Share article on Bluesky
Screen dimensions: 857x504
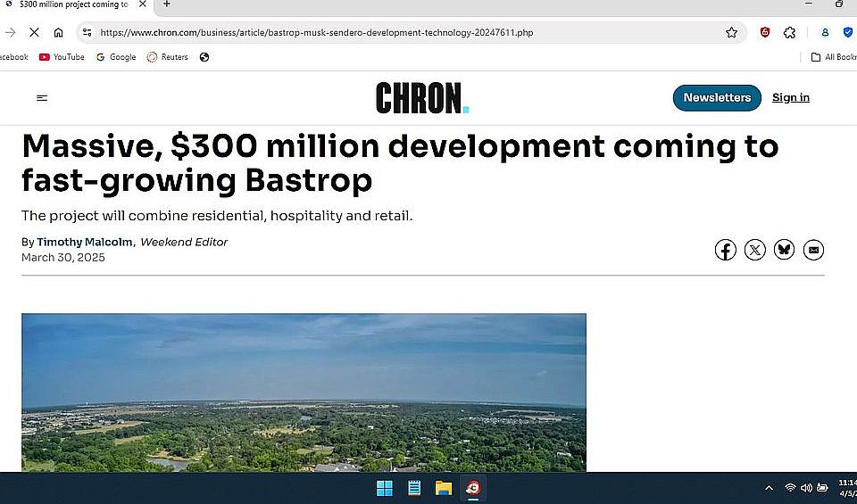point(784,250)
